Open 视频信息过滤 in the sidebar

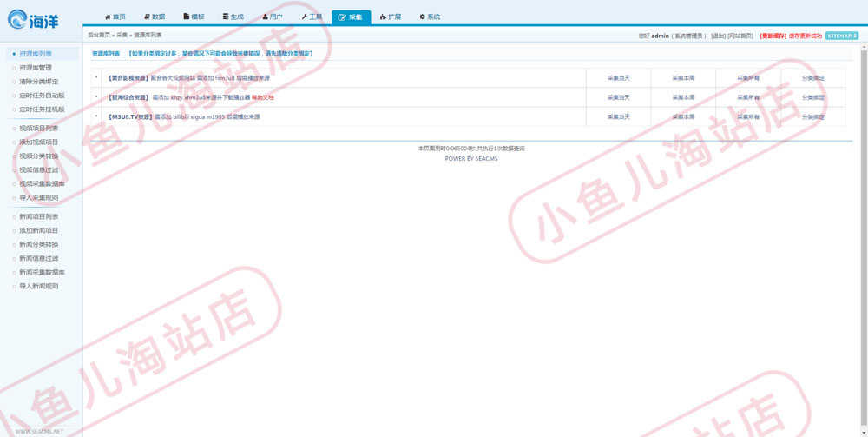(39, 169)
